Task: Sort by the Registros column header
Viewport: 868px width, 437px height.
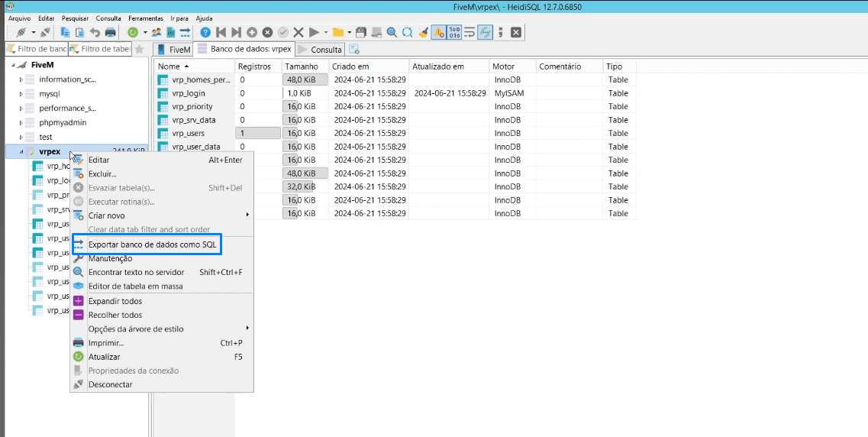Action: point(259,66)
